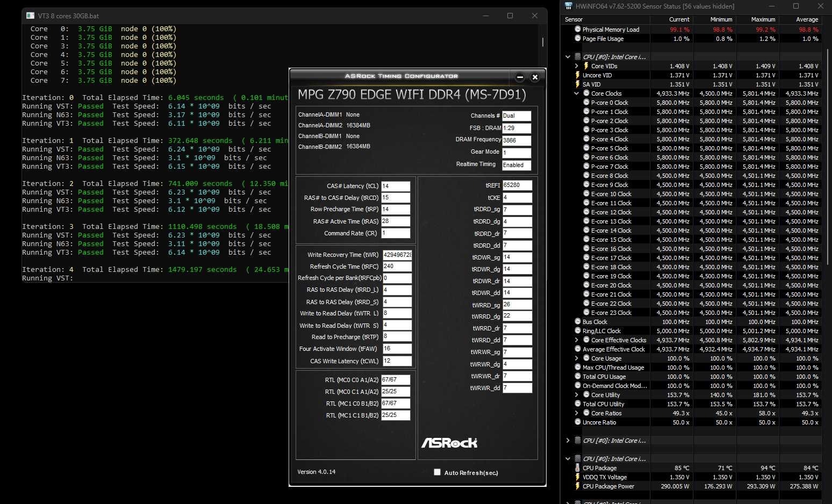Click the Four Activate Window (tFAW) field
This screenshot has height=504, width=832.
click(x=397, y=348)
